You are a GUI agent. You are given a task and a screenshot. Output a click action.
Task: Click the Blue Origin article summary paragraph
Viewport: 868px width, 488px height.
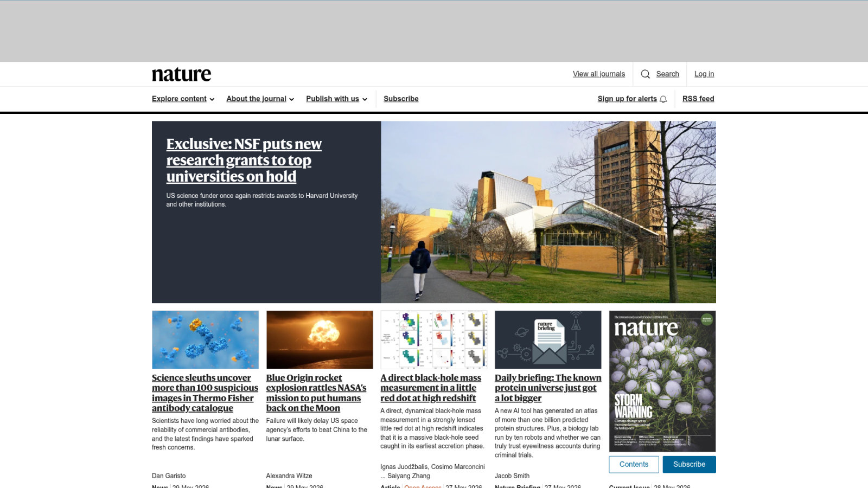pos(317,429)
